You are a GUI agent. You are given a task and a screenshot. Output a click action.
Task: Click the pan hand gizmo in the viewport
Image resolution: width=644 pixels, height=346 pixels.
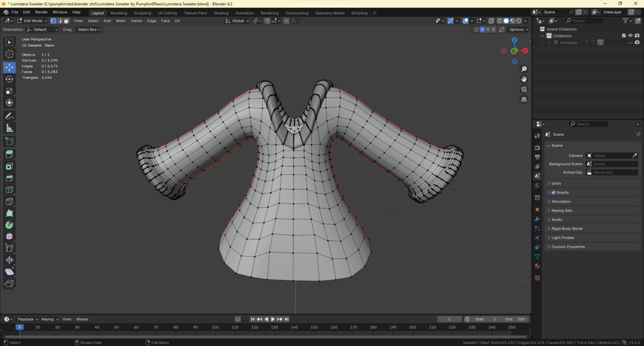click(524, 79)
